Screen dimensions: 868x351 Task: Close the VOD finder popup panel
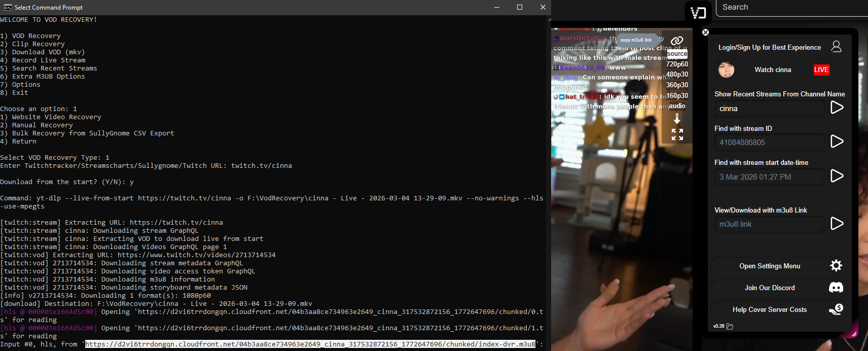click(705, 32)
